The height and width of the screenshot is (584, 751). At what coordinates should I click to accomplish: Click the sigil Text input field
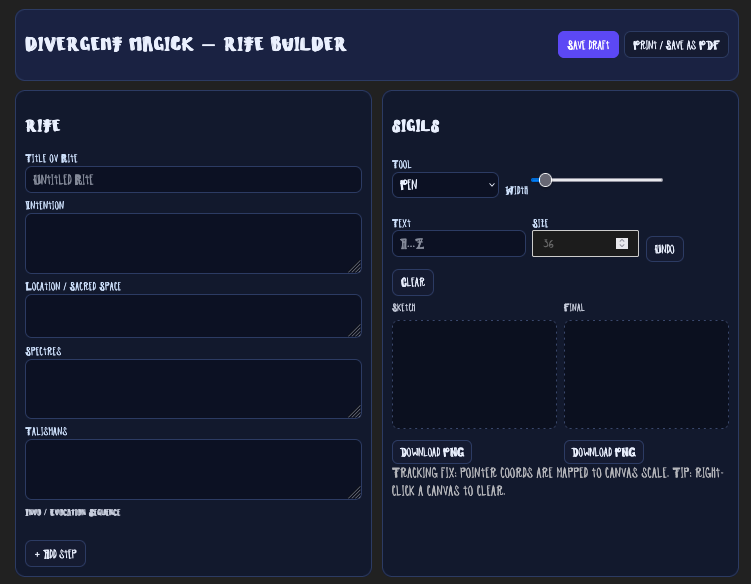pos(458,243)
